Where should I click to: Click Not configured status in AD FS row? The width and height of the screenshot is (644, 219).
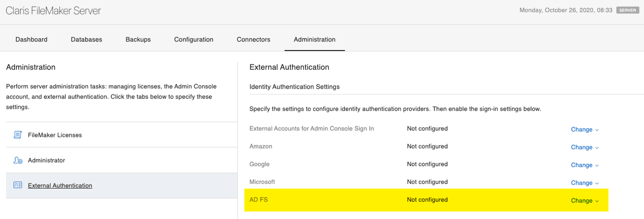tap(427, 200)
